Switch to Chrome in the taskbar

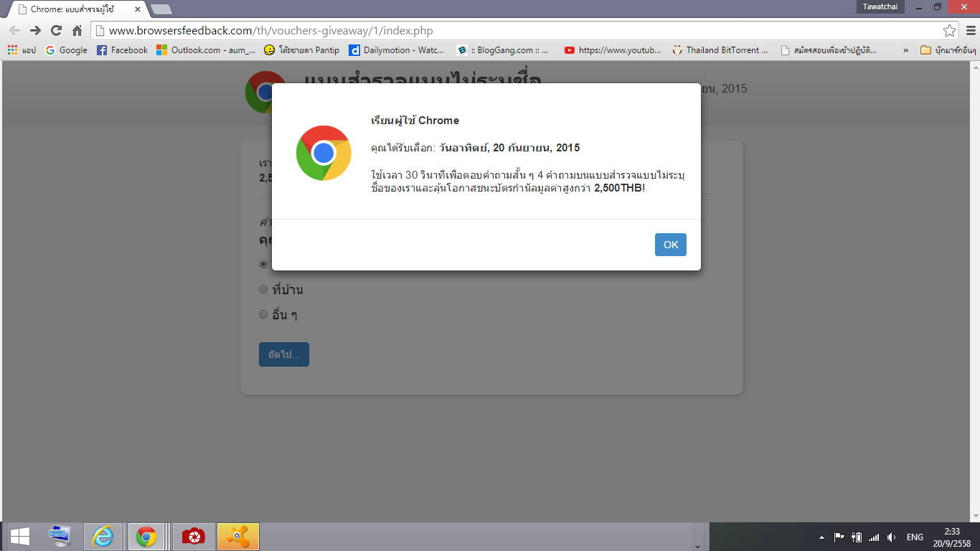click(147, 536)
